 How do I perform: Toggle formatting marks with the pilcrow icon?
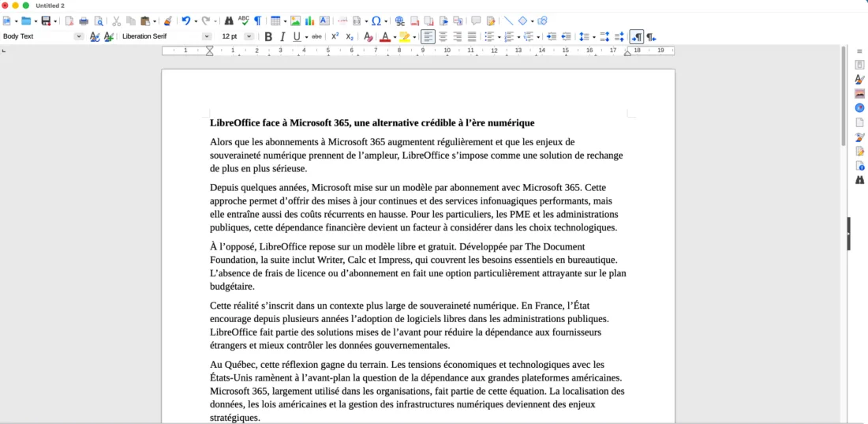click(257, 21)
